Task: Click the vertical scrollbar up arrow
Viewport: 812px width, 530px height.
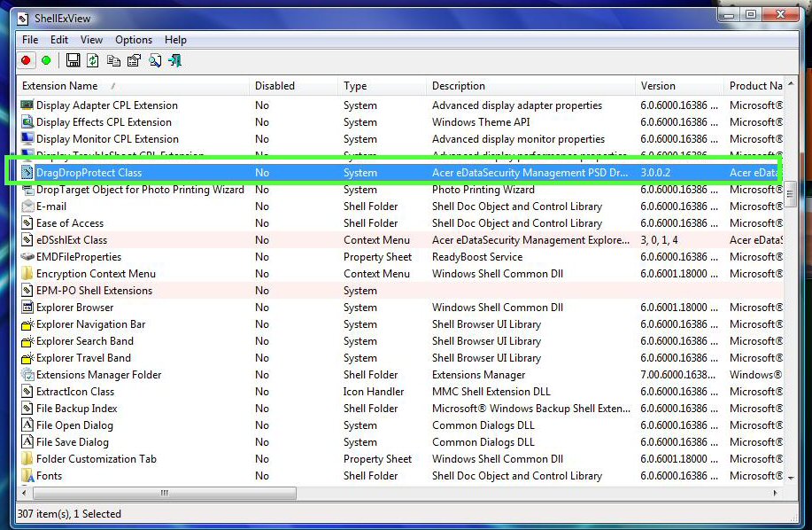Action: click(x=791, y=83)
